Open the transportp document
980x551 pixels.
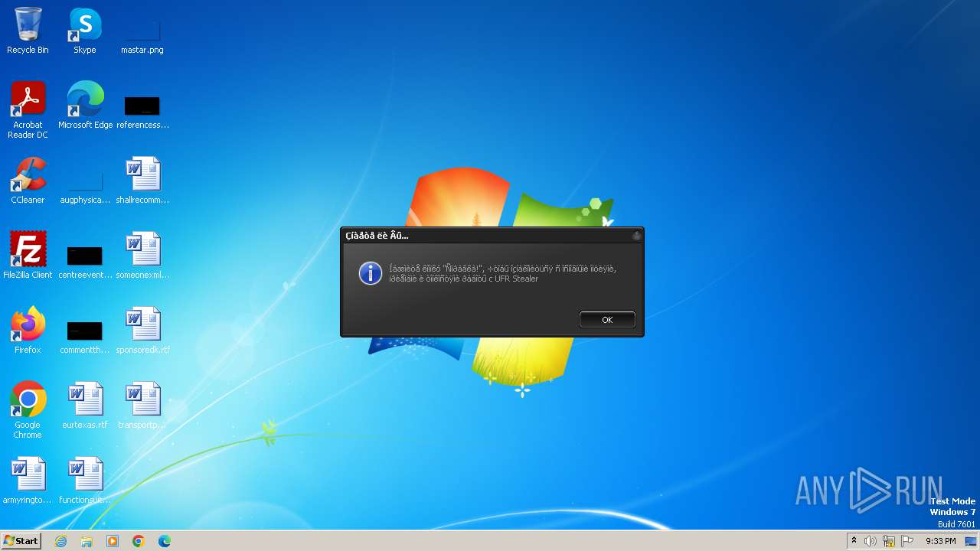(x=142, y=406)
